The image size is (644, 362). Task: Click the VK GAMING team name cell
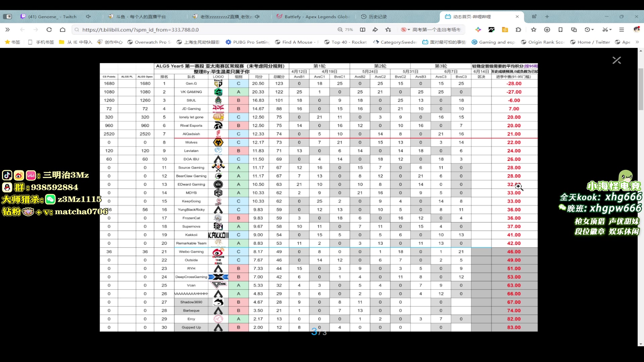pos(191,92)
